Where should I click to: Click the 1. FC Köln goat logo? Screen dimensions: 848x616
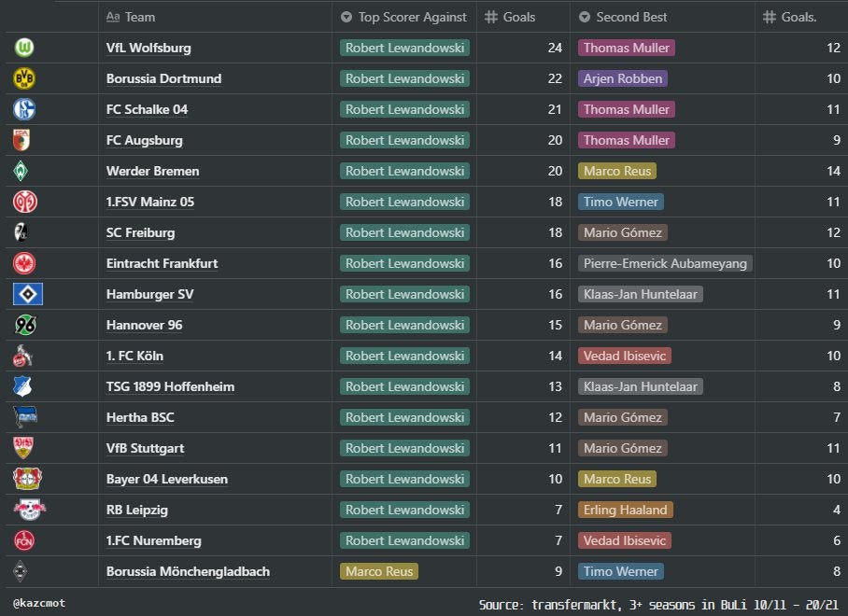point(22,356)
